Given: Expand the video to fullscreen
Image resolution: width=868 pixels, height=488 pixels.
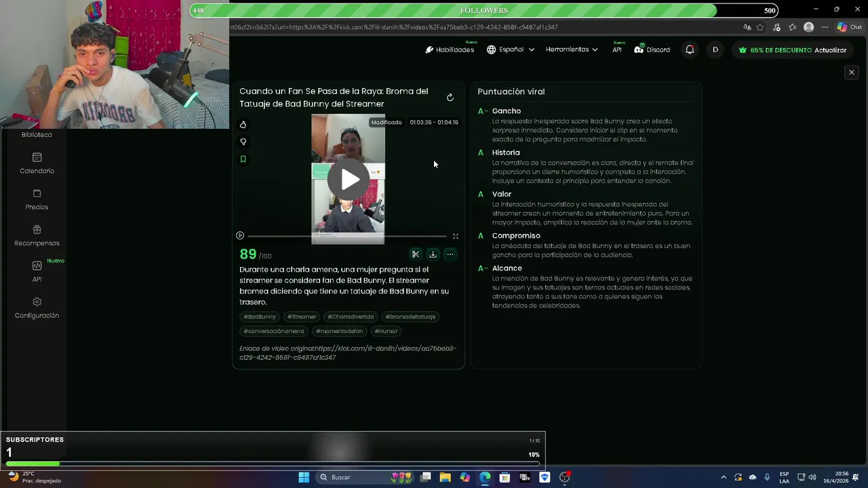Looking at the screenshot, I should point(456,236).
